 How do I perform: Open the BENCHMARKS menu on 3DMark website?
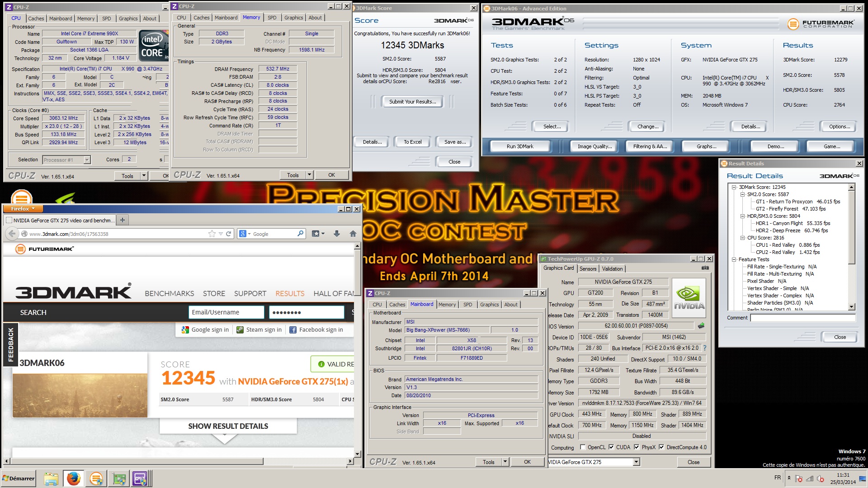(x=169, y=294)
